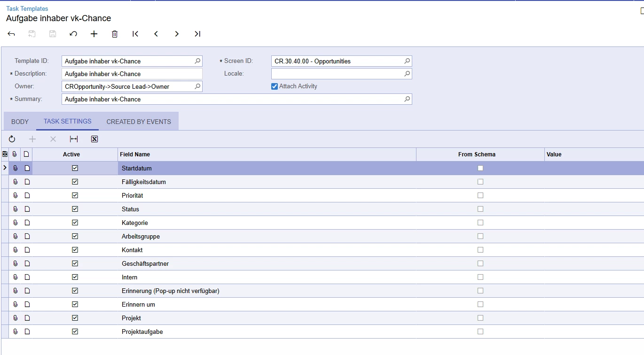This screenshot has height=355, width=644.
Task: Click the Value cell in the Status row
Action: 594,209
